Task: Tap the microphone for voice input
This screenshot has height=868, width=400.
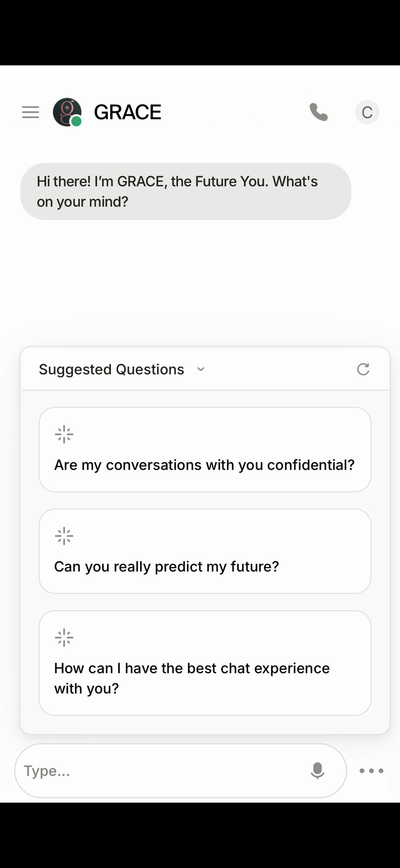Action: pyautogui.click(x=317, y=770)
